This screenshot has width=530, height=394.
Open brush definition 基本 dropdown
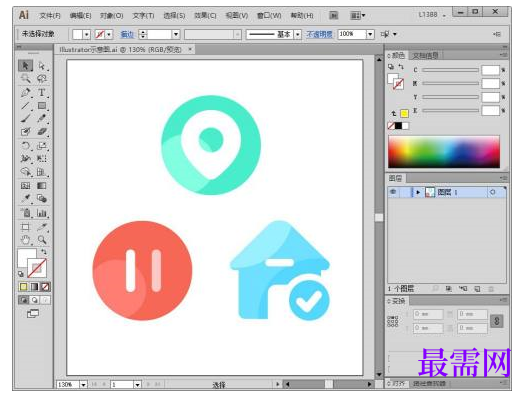(297, 34)
